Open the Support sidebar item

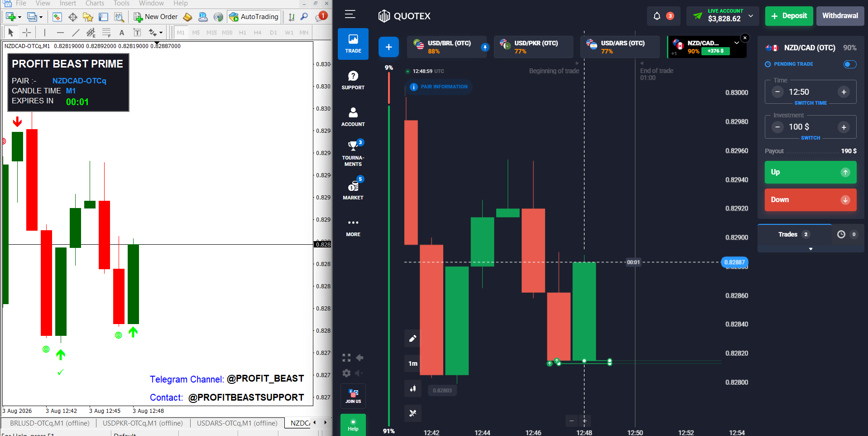(353, 80)
